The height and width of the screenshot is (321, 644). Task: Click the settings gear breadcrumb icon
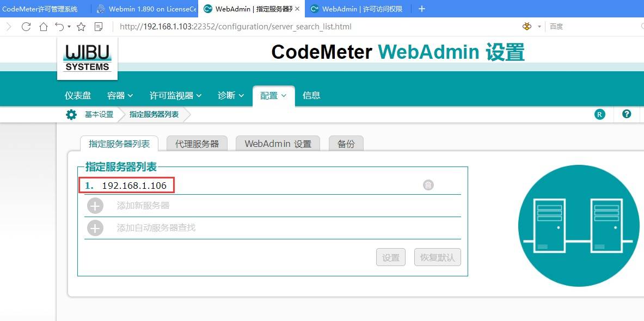(x=71, y=114)
